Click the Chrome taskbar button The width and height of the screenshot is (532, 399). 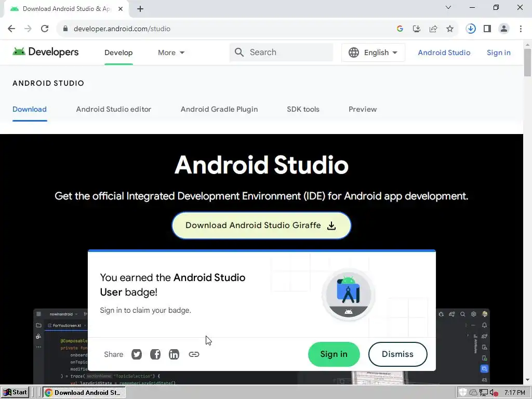pyautogui.click(x=84, y=393)
